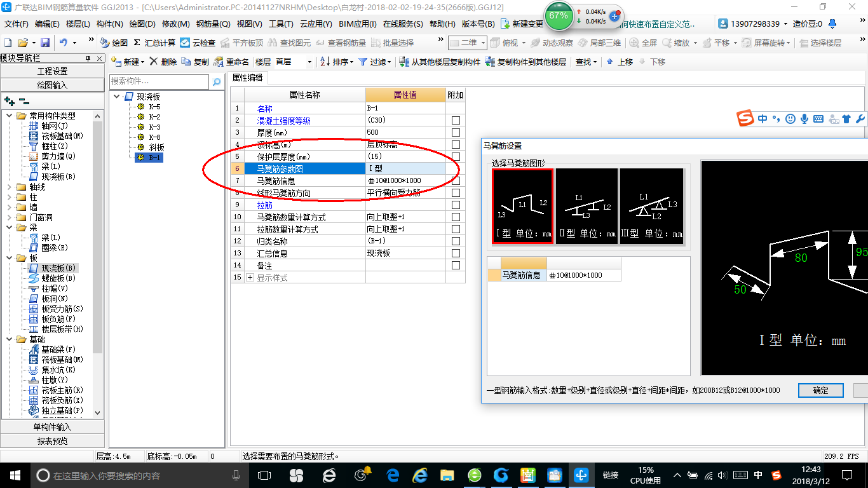The image size is (868, 488).
Task: Open 绘图 drawing mode
Action: [114, 43]
